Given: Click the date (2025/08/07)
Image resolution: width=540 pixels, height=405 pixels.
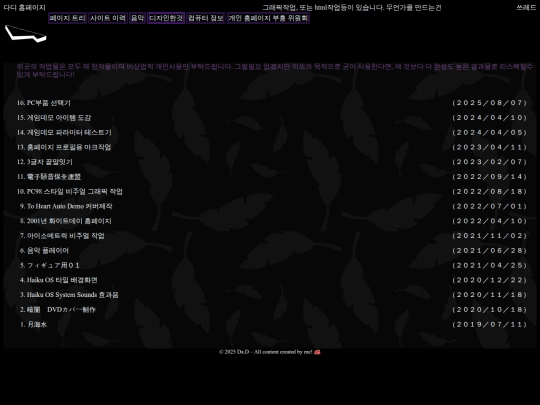Looking at the screenshot, I should tap(489, 103).
